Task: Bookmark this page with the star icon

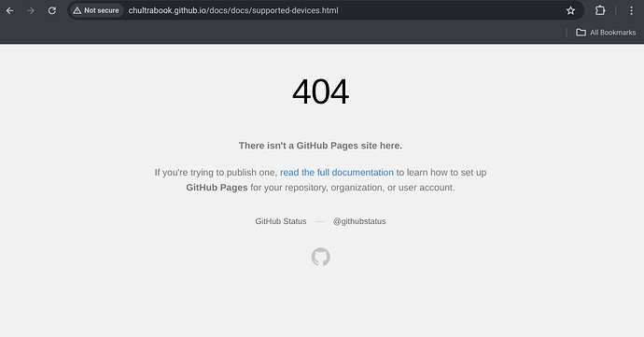Action: (570, 10)
